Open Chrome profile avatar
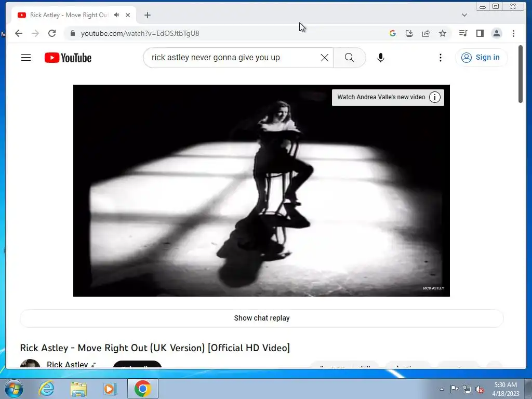This screenshot has width=532, height=399. [x=496, y=33]
